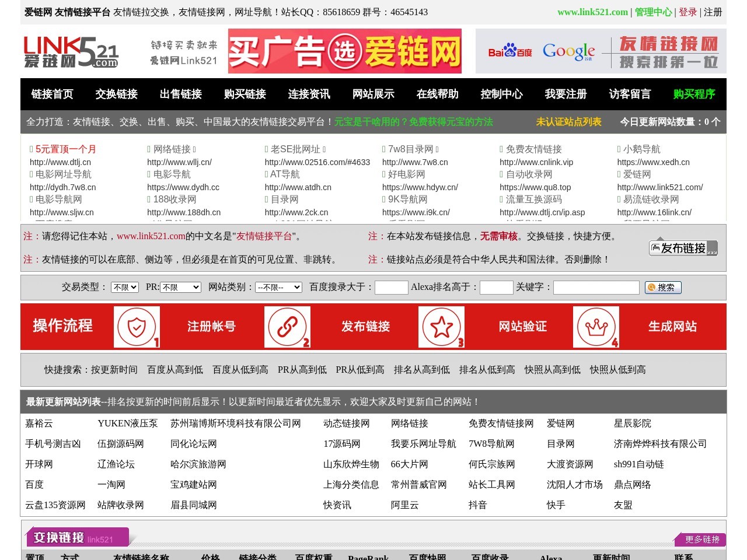This screenshot has height=560, width=747.
Task: Click the 管理中心 link
Action: [x=653, y=12]
